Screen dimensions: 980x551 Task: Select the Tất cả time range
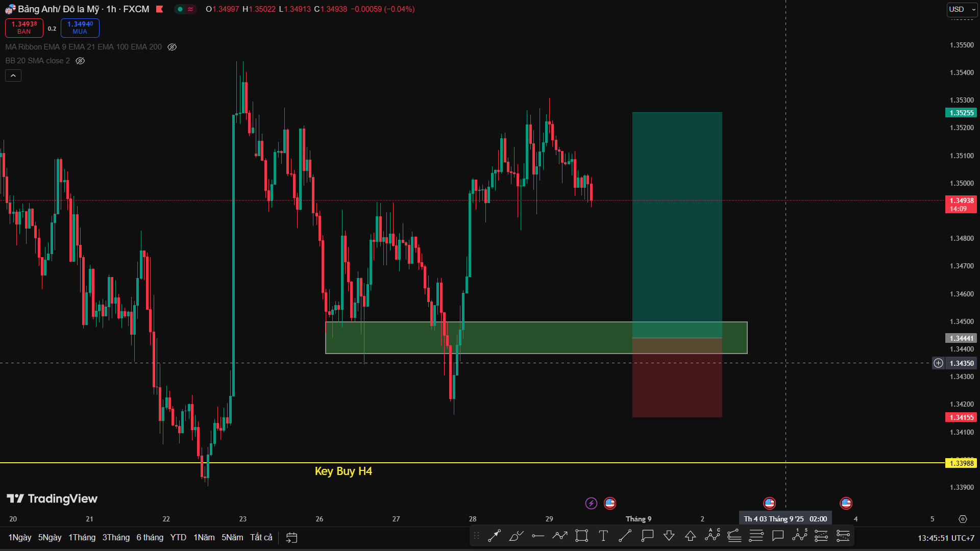[261, 537]
